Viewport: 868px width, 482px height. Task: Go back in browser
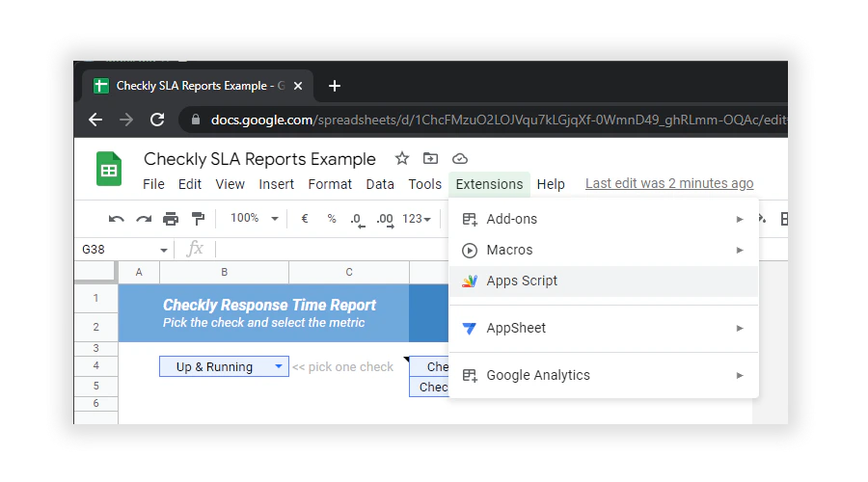[x=95, y=120]
